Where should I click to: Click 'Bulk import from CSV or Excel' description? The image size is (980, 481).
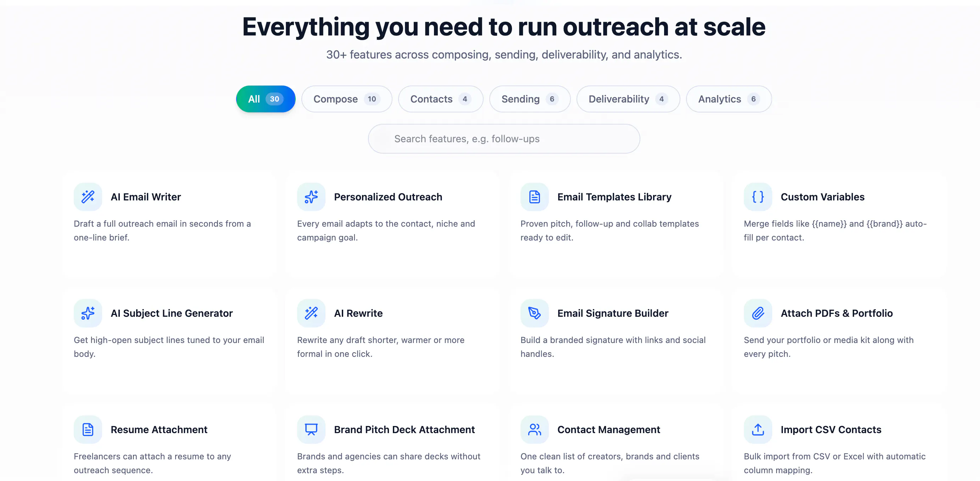[835, 463]
